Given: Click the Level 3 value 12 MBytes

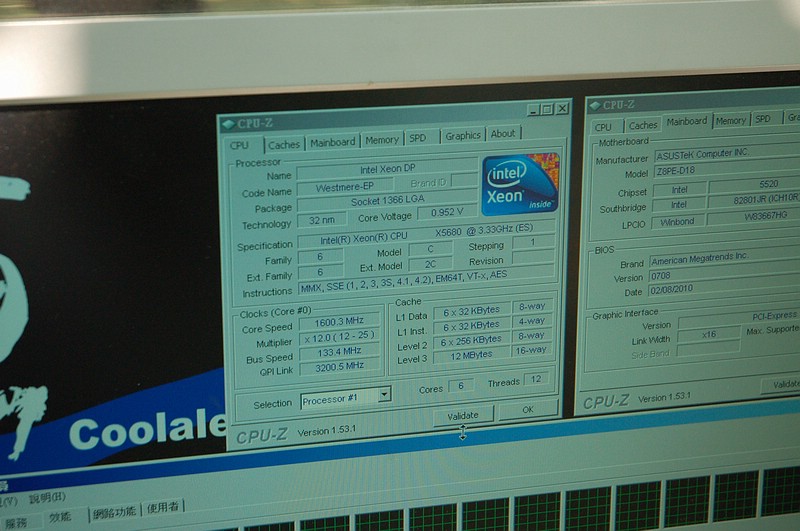Looking at the screenshot, I should (471, 356).
